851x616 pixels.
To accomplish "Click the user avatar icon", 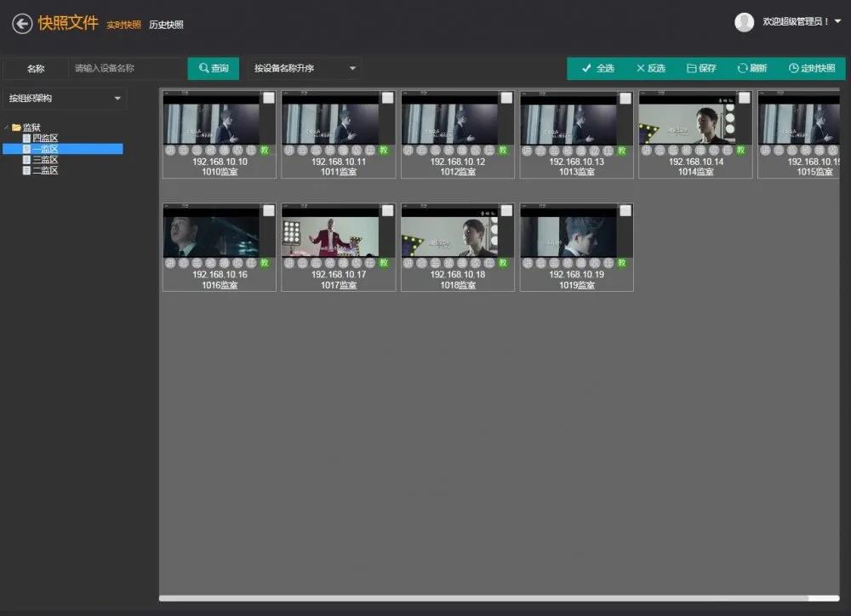I will (x=744, y=22).
